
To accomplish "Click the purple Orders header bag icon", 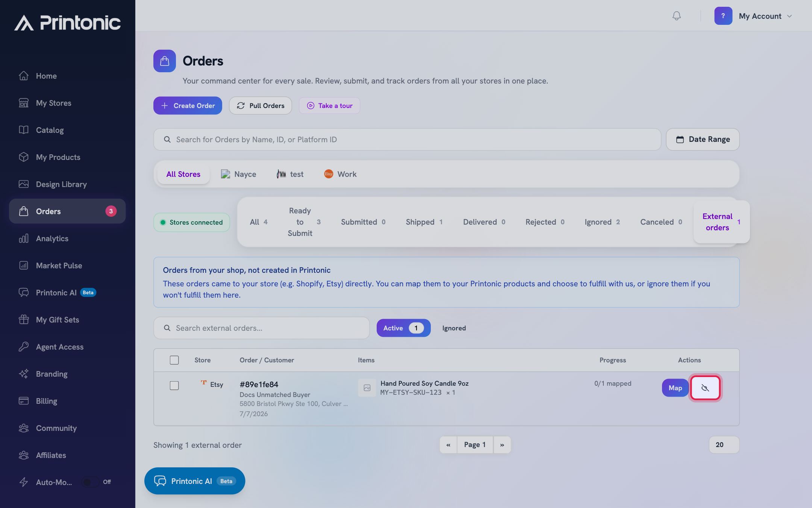I will click(x=165, y=61).
